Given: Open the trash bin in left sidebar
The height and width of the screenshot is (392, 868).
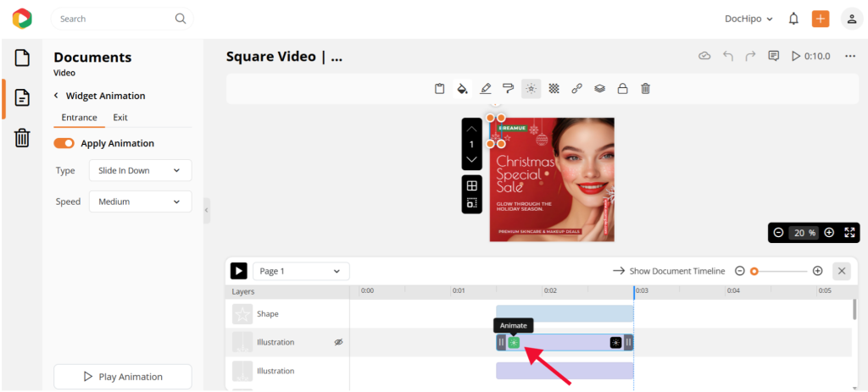Looking at the screenshot, I should tap(23, 138).
